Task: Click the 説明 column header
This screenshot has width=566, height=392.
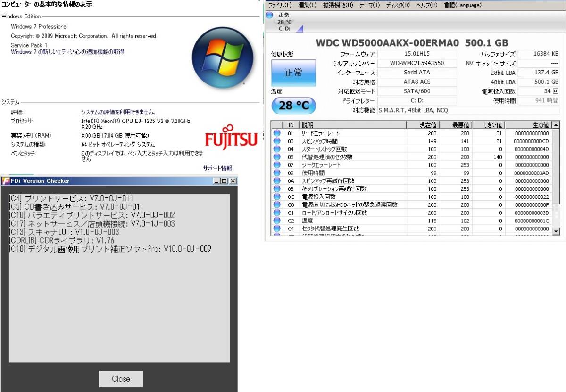Action: [353, 125]
